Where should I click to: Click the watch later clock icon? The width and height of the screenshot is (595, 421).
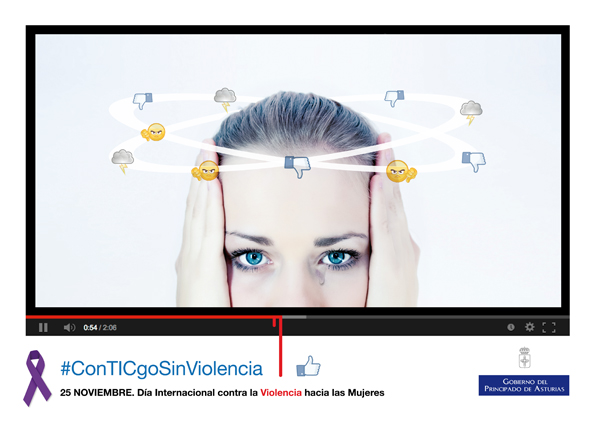(x=511, y=327)
